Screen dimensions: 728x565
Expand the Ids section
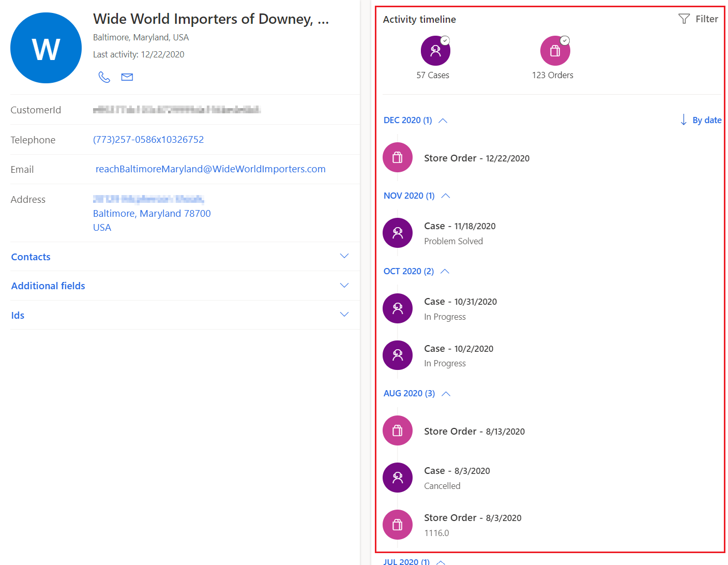tap(344, 314)
